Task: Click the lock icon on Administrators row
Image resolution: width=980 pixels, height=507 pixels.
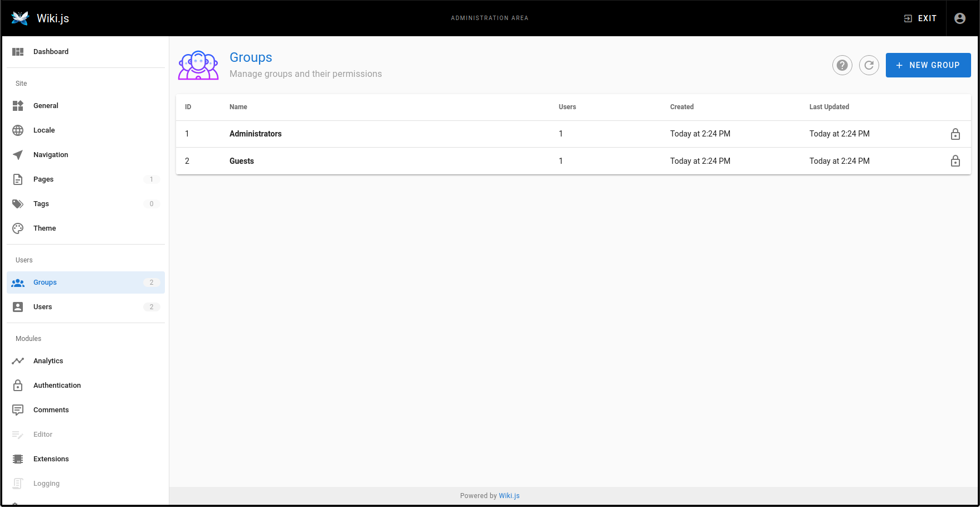Action: pos(955,134)
